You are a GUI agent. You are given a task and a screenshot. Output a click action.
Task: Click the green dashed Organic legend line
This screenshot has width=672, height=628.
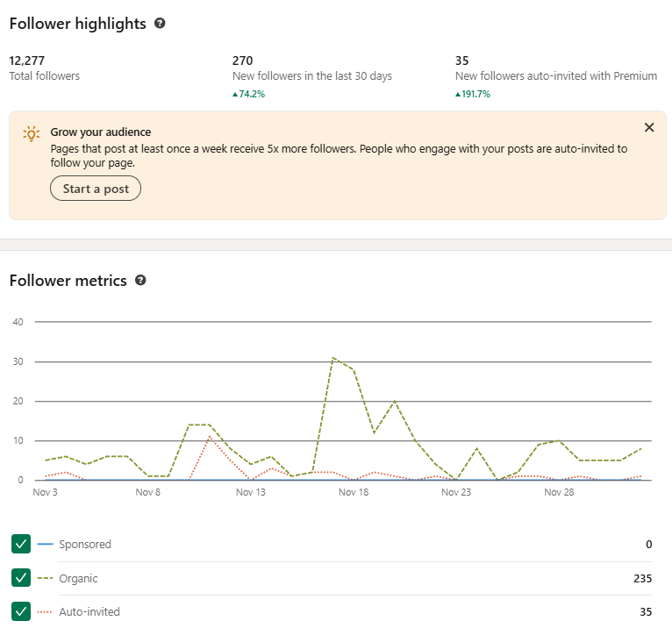[x=45, y=579]
